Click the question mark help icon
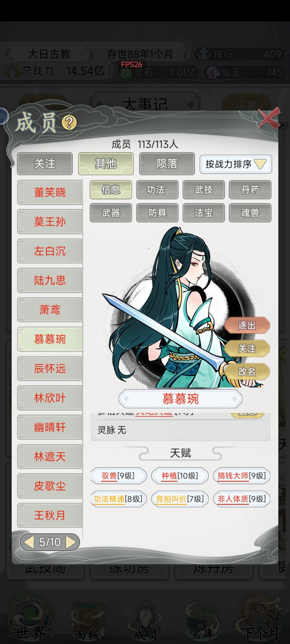This screenshot has height=644, width=290. tap(69, 123)
